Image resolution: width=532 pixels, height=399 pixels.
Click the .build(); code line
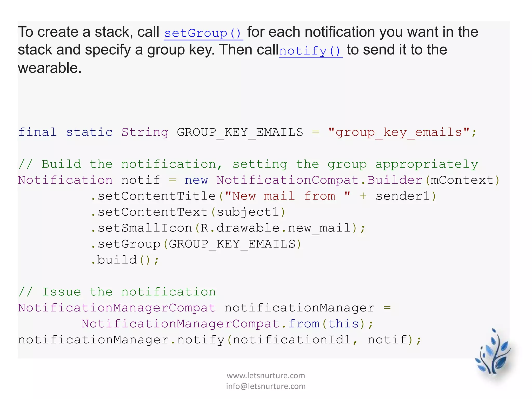[x=125, y=260]
